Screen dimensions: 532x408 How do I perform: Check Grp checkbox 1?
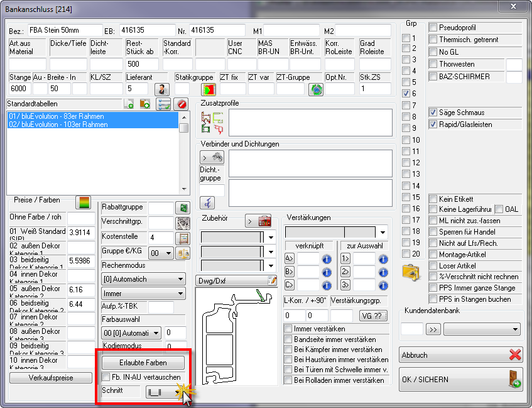(x=406, y=38)
